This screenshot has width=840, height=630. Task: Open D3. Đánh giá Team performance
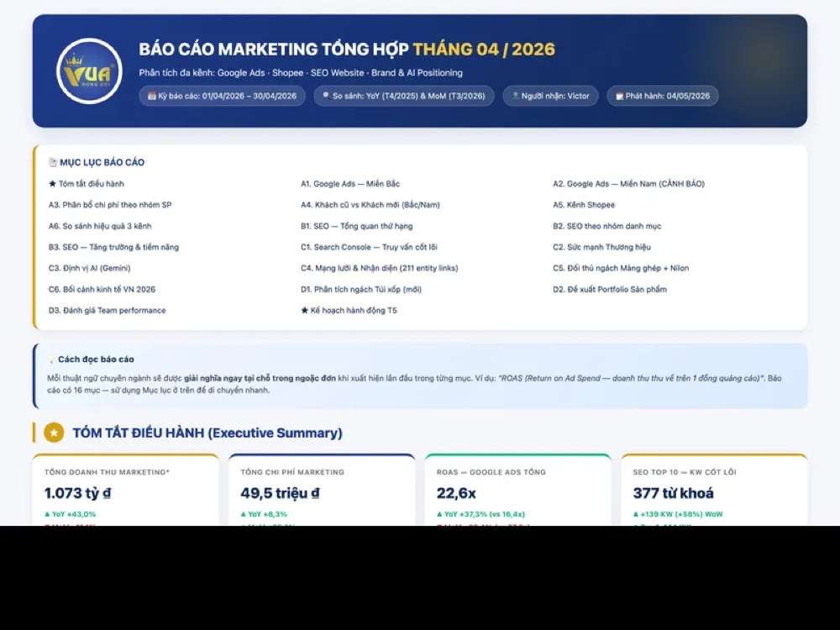(x=108, y=310)
